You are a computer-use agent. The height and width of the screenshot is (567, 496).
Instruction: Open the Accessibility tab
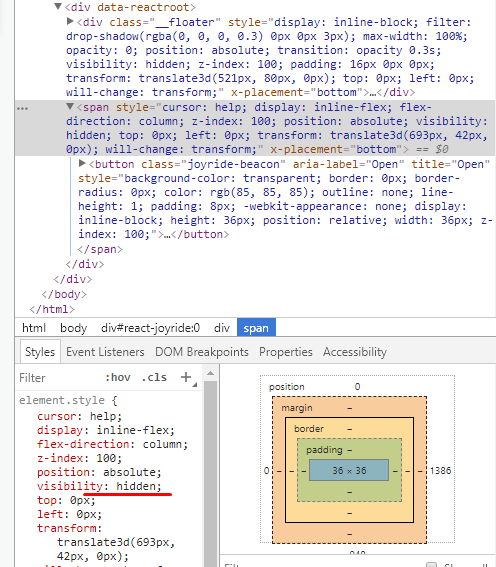(355, 352)
